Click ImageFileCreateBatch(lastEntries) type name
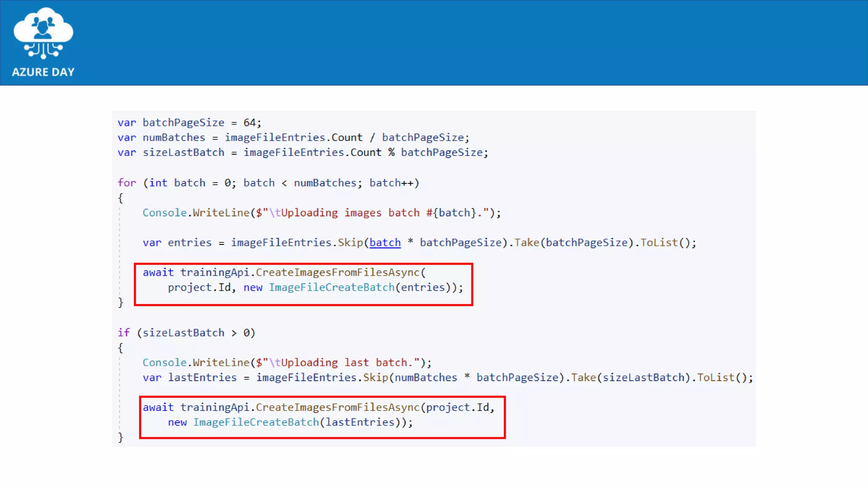 pos(256,422)
